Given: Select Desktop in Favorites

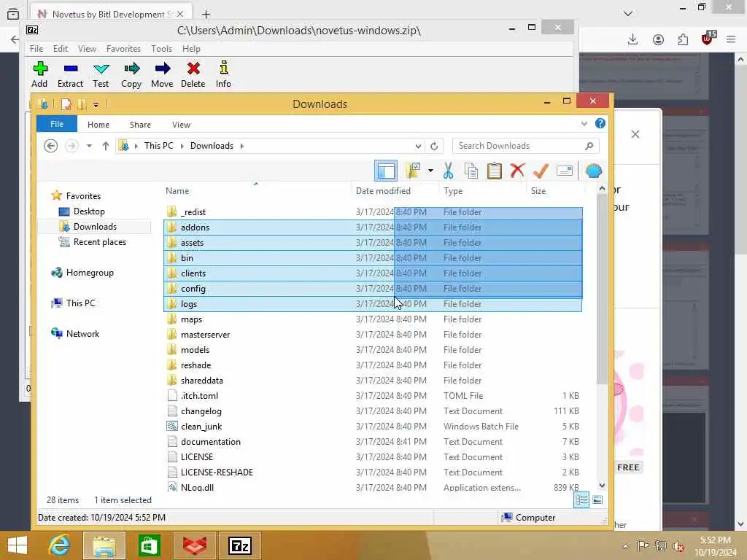Looking at the screenshot, I should pyautogui.click(x=88, y=211).
